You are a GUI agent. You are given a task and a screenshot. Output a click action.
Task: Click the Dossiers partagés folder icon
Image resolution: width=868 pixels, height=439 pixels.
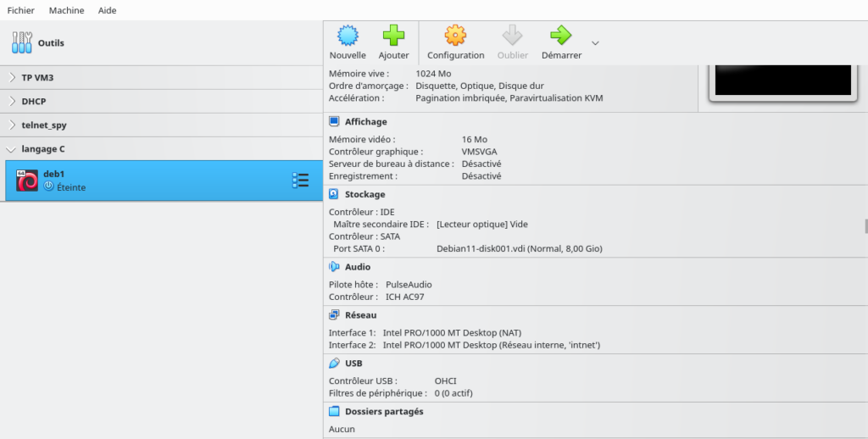click(334, 411)
